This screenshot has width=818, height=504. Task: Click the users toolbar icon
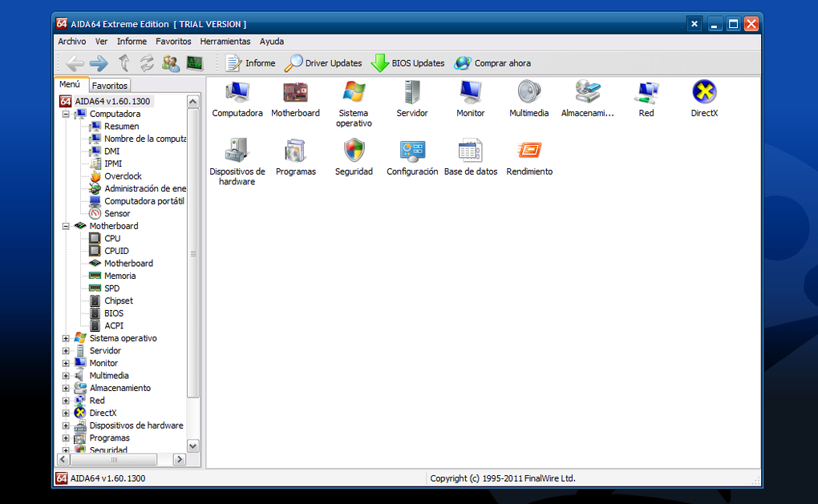(171, 63)
